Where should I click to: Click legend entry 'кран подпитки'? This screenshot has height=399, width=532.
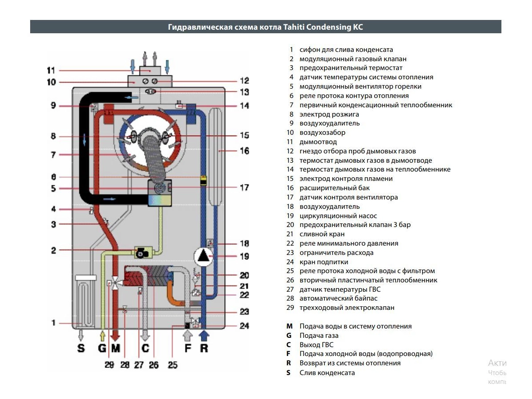pyautogui.click(x=324, y=262)
